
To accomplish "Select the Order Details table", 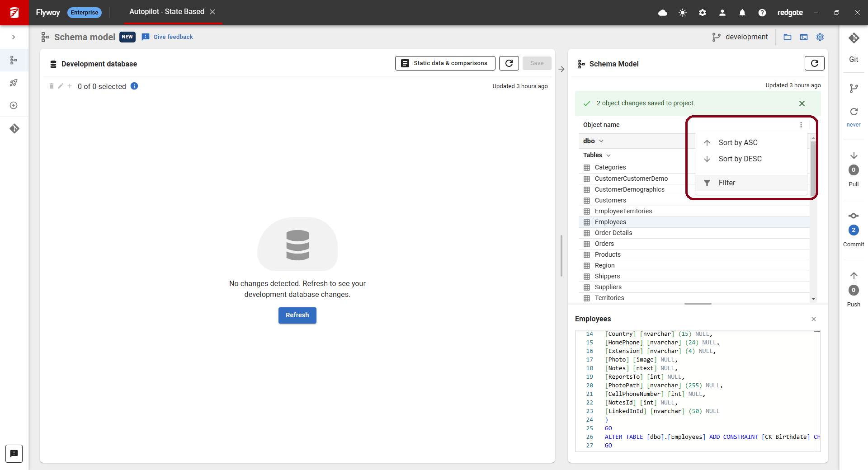I will pos(613,233).
